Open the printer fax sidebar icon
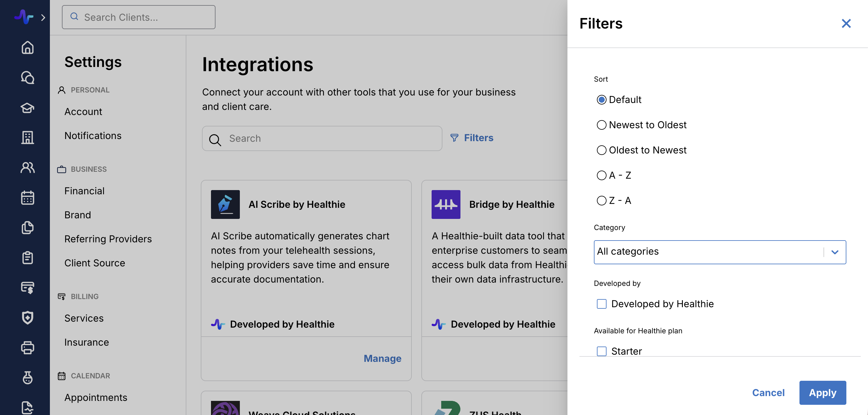This screenshot has width=868, height=415. click(27, 348)
